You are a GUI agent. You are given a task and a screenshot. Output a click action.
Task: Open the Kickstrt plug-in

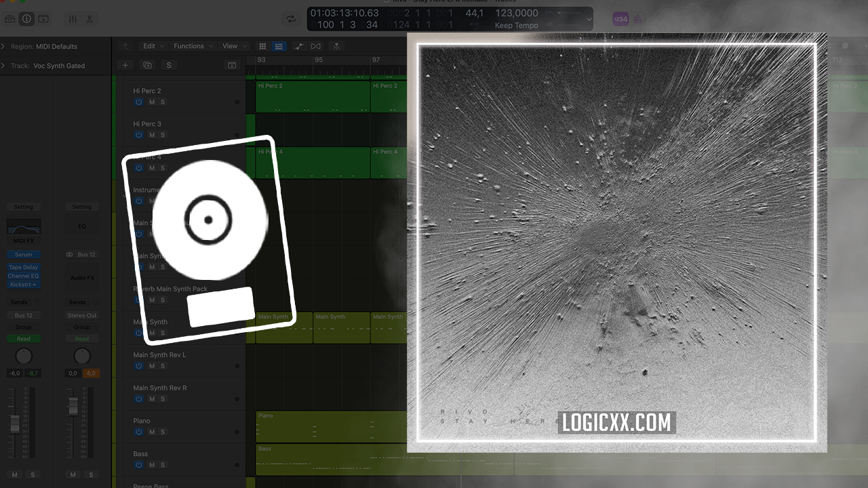(x=24, y=285)
